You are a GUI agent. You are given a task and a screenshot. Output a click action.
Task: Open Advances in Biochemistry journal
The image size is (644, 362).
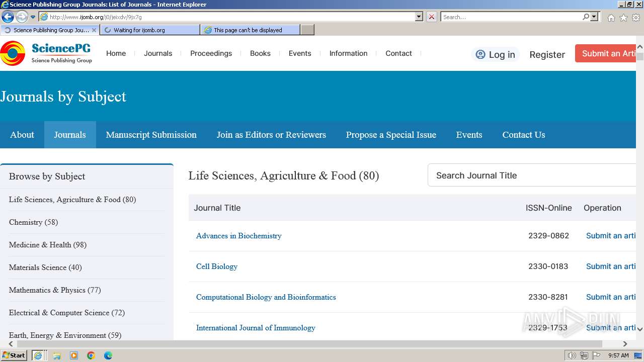(x=238, y=236)
